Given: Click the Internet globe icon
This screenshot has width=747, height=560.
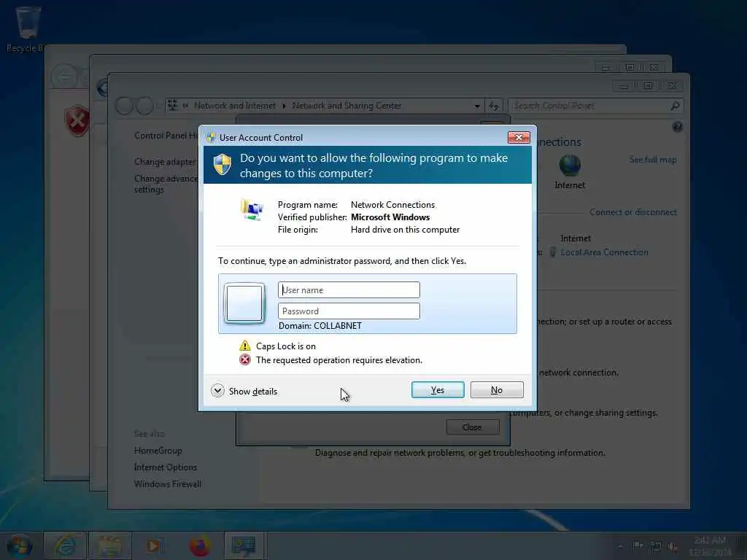Looking at the screenshot, I should [570, 166].
